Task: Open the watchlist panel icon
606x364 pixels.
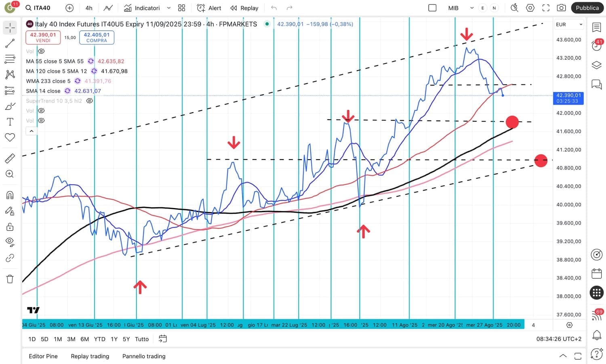Action: pos(597,27)
